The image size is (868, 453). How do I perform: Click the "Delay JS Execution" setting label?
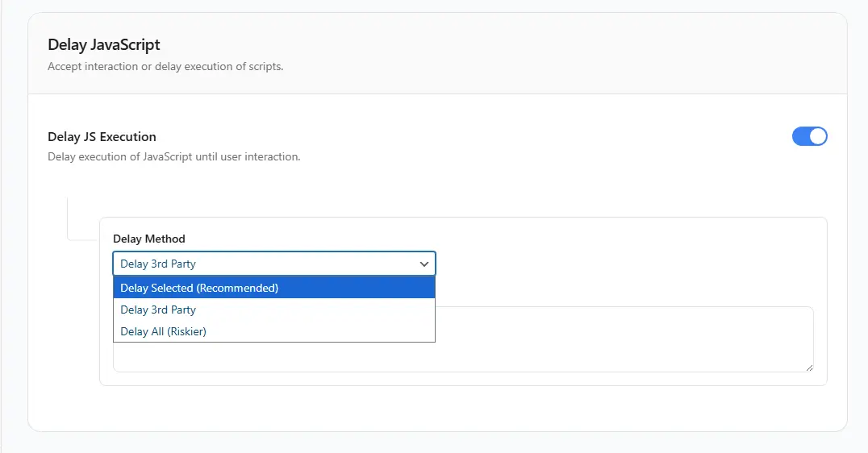[102, 137]
